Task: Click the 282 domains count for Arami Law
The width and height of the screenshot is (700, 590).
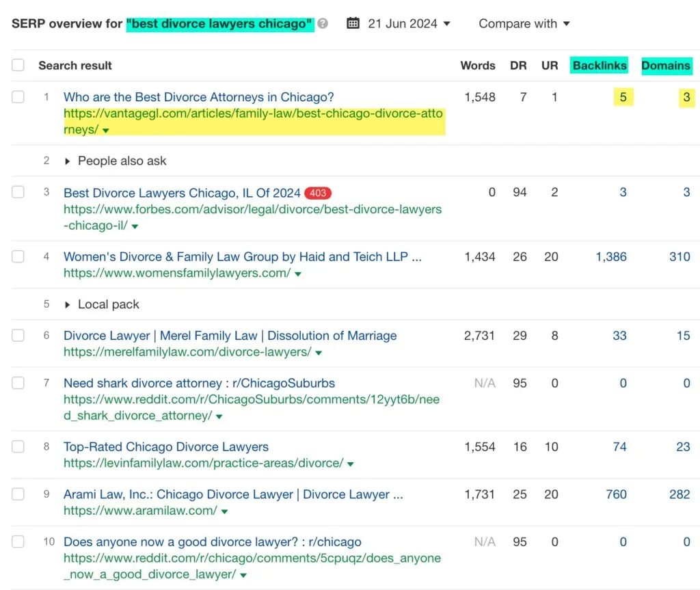Action: 679,494
